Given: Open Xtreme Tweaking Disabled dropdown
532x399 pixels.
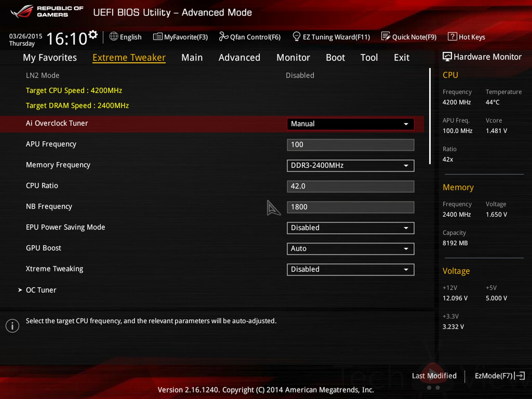Looking at the screenshot, I should [350, 269].
